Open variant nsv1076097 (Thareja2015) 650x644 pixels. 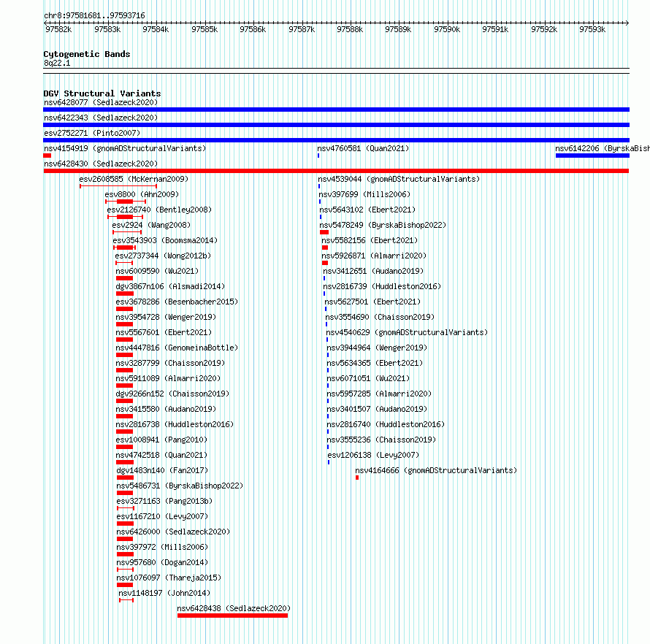pos(169,578)
